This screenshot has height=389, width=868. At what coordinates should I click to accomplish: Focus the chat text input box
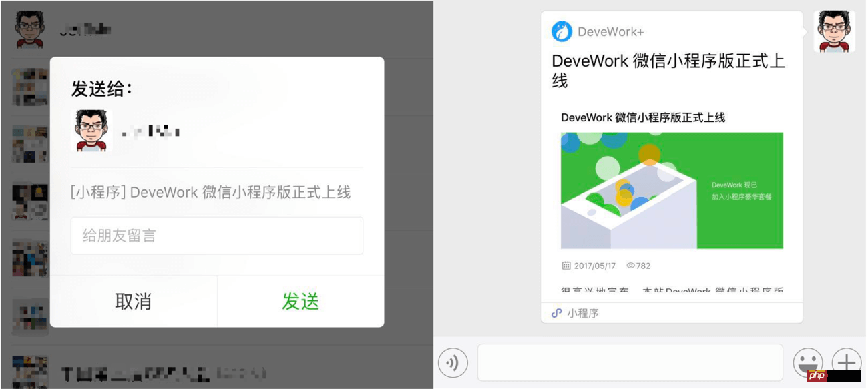(x=630, y=362)
